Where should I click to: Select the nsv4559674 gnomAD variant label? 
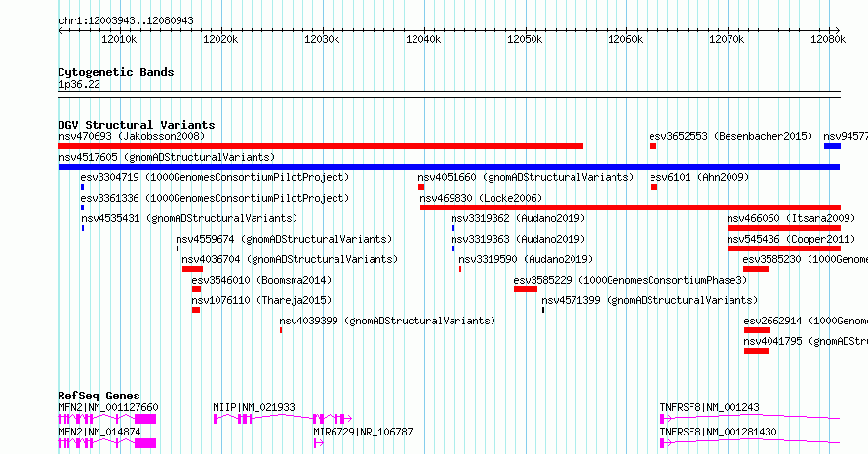pyautogui.click(x=284, y=239)
